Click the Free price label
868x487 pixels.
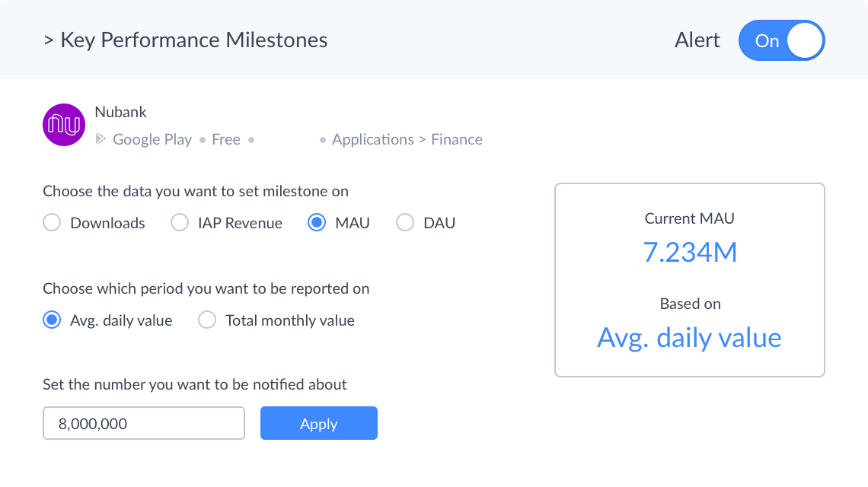226,139
